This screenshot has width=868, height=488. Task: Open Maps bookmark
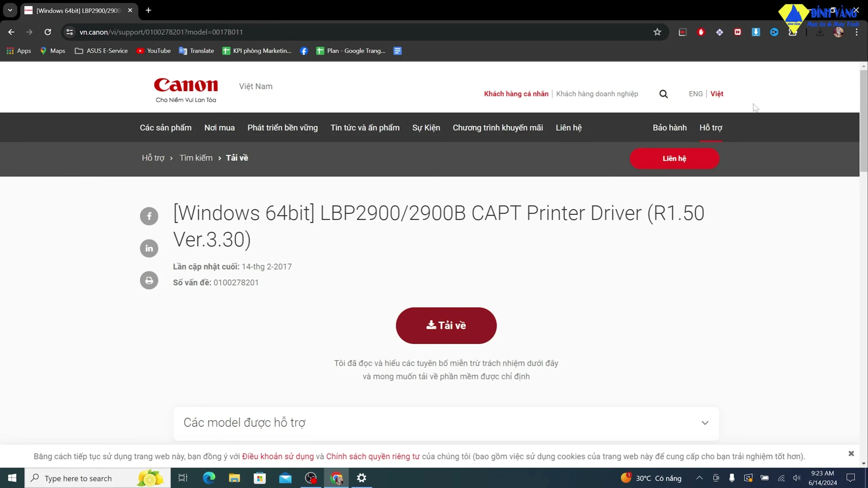[53, 51]
